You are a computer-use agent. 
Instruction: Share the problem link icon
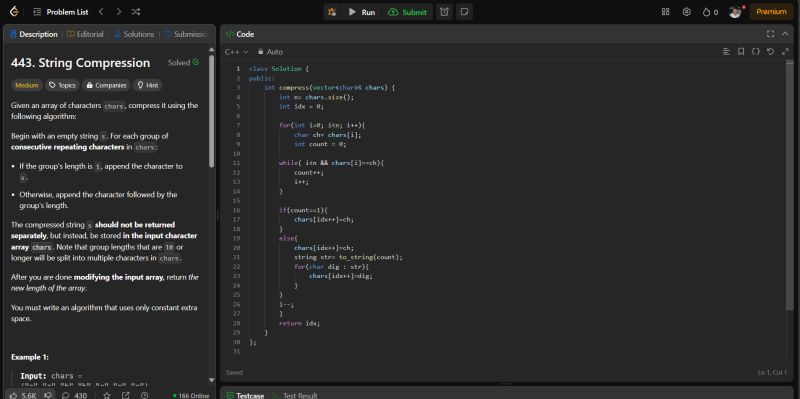pyautogui.click(x=126, y=395)
